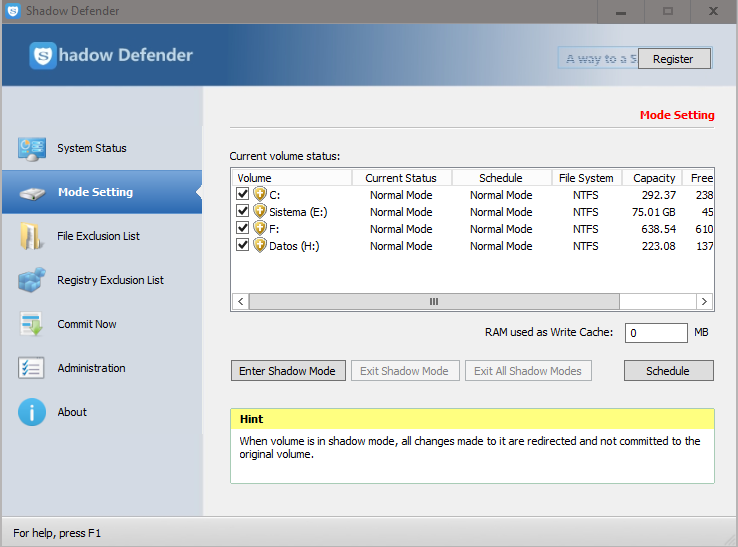738x547 pixels.
Task: Click the Schedule button
Action: click(x=668, y=371)
